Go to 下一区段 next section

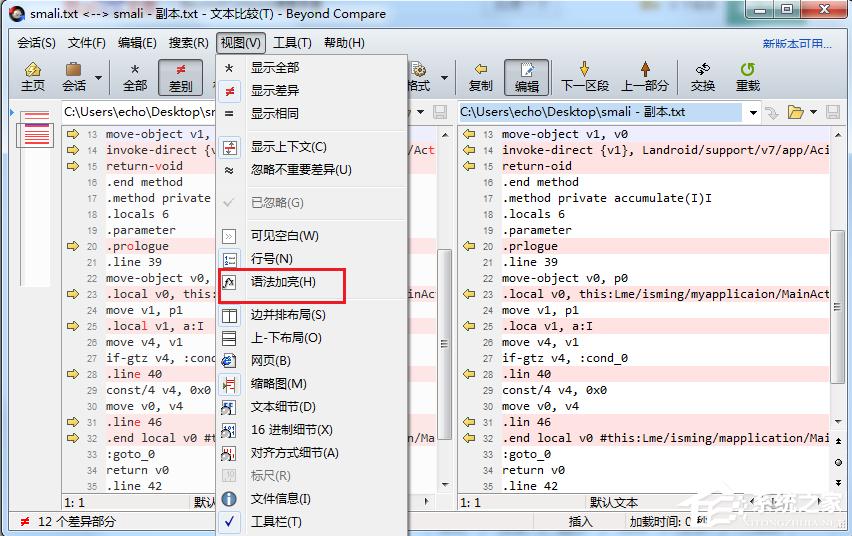pyautogui.click(x=585, y=77)
